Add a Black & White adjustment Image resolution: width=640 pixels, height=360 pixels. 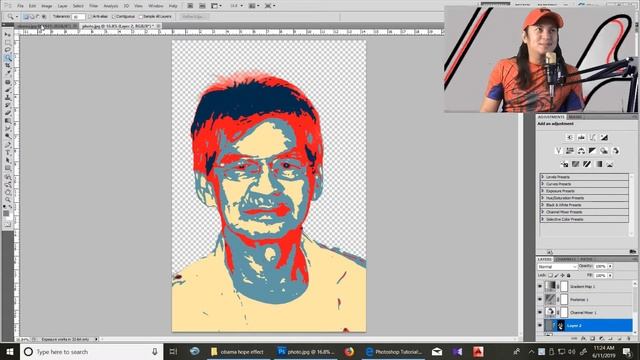click(x=593, y=151)
